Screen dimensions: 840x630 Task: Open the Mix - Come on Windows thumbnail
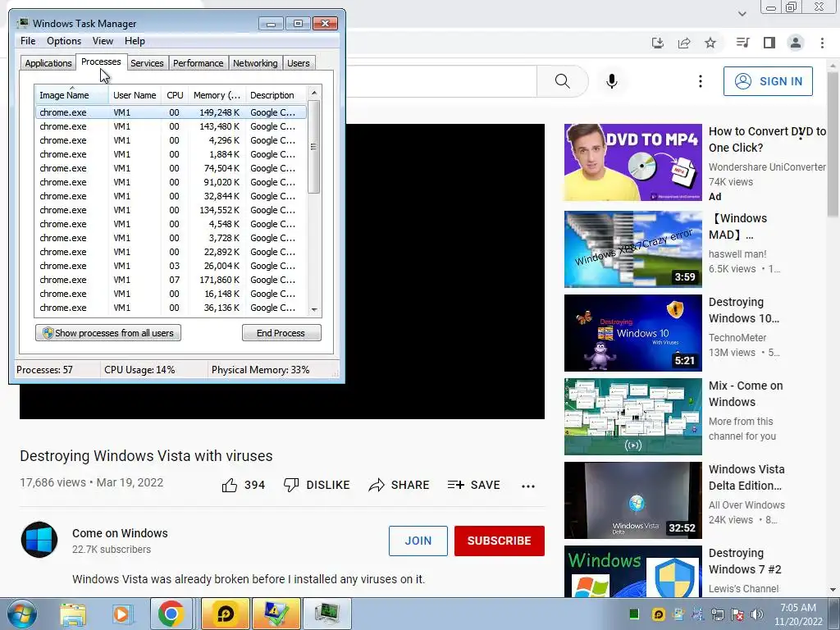point(632,416)
